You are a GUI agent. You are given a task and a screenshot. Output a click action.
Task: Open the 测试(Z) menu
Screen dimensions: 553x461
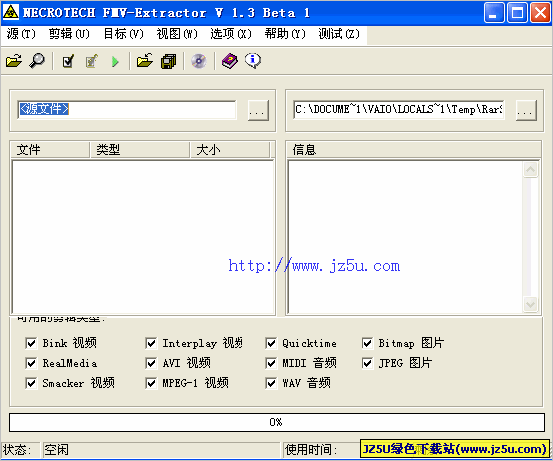339,34
